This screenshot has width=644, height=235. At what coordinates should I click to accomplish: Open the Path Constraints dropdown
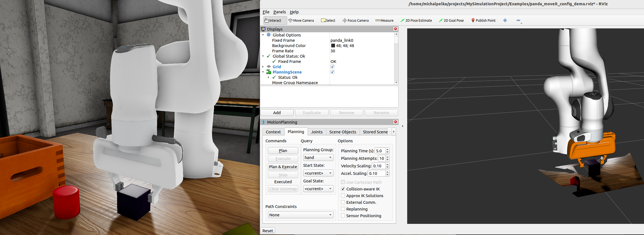pos(300,215)
